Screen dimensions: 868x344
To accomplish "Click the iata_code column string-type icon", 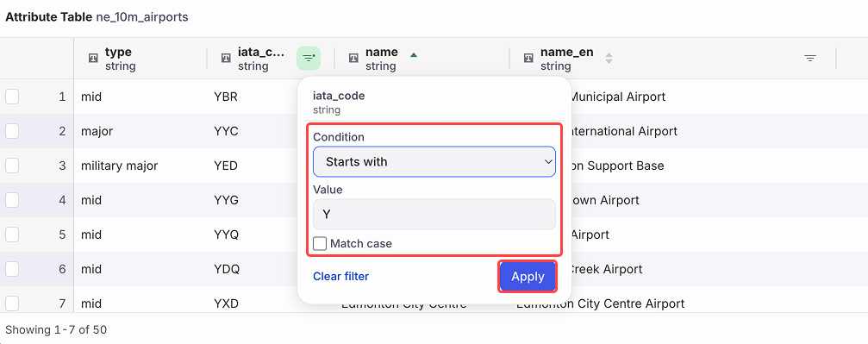I will (x=226, y=58).
